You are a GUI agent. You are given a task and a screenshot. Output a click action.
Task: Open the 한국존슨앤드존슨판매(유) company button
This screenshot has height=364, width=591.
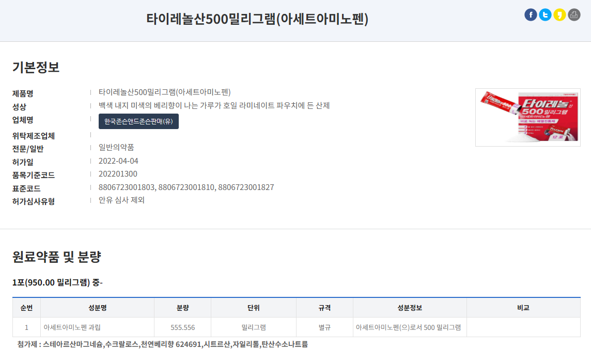138,121
